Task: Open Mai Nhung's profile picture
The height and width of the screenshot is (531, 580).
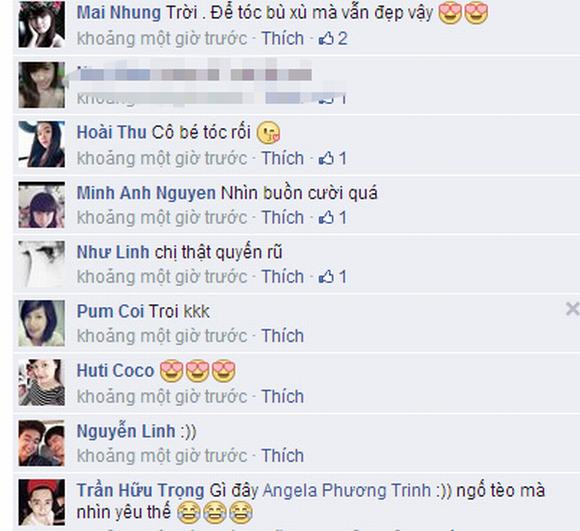Action: pyautogui.click(x=42, y=24)
